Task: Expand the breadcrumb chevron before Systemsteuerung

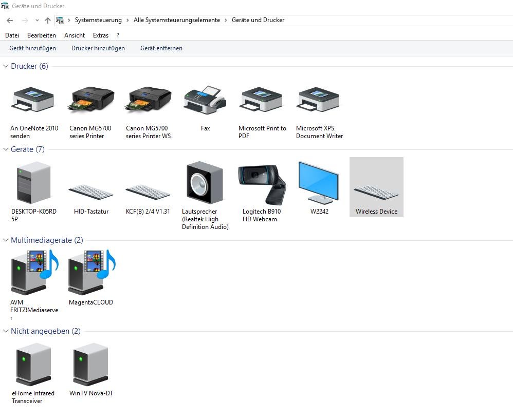Action: point(69,20)
